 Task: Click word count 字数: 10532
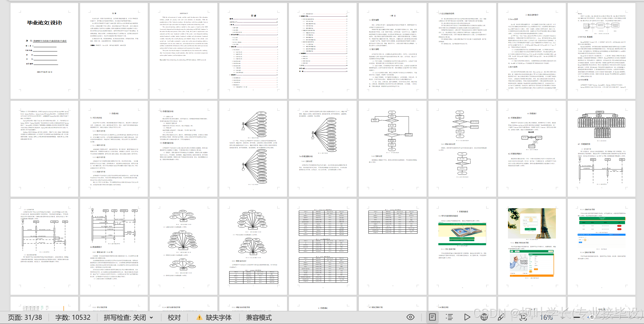[x=73, y=318]
